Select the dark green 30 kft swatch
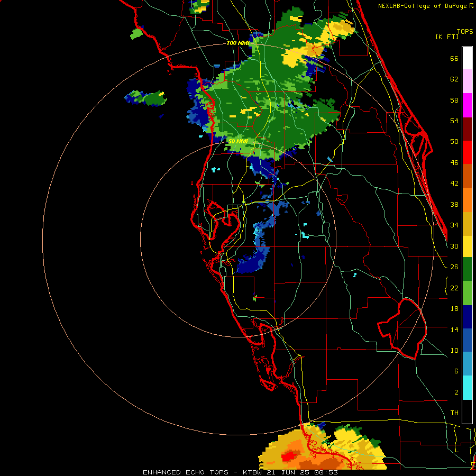Screen dimensions: 476x476 pyautogui.click(x=467, y=269)
